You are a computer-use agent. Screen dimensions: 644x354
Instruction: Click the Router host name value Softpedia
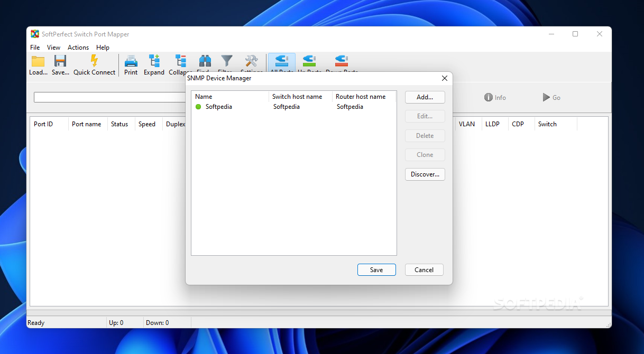350,107
